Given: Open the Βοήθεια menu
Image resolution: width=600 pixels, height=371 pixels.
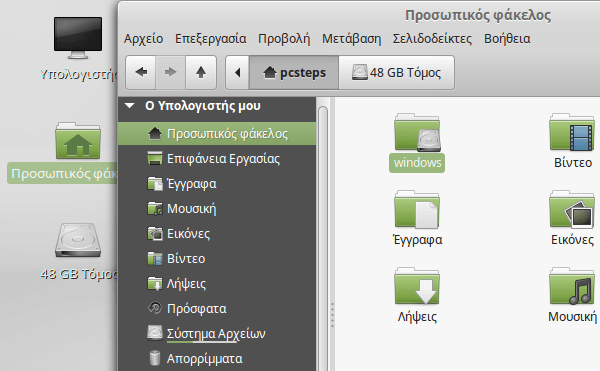Looking at the screenshot, I should (507, 39).
